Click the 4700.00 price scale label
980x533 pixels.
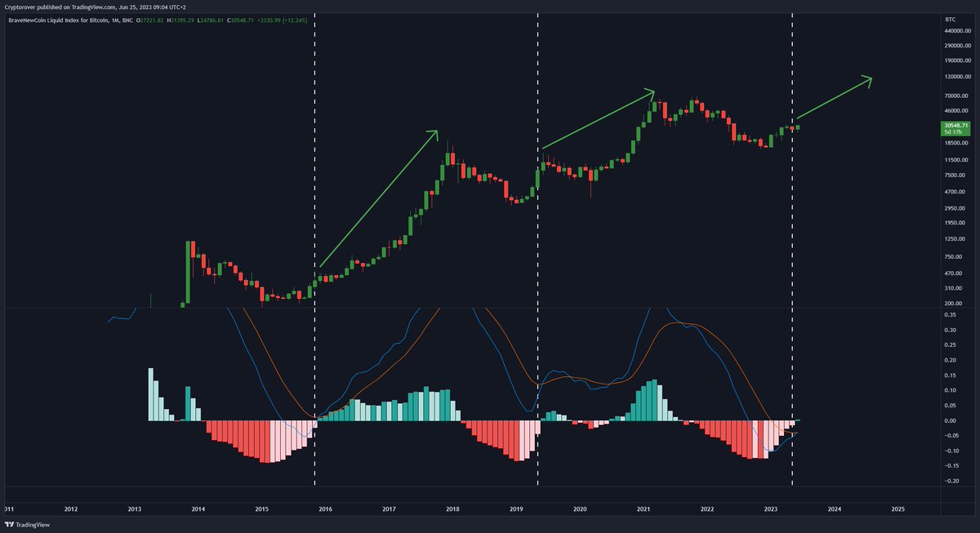[x=954, y=192]
